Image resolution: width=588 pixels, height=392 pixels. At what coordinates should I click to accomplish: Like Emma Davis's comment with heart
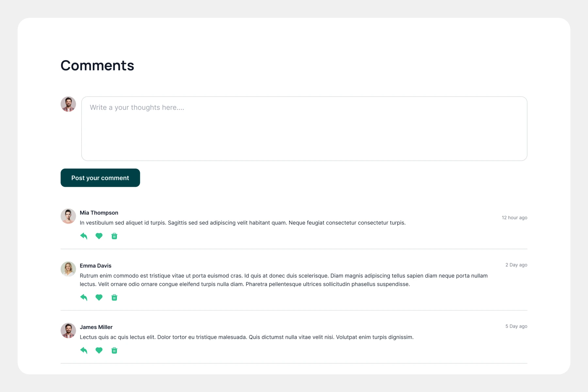click(x=99, y=298)
